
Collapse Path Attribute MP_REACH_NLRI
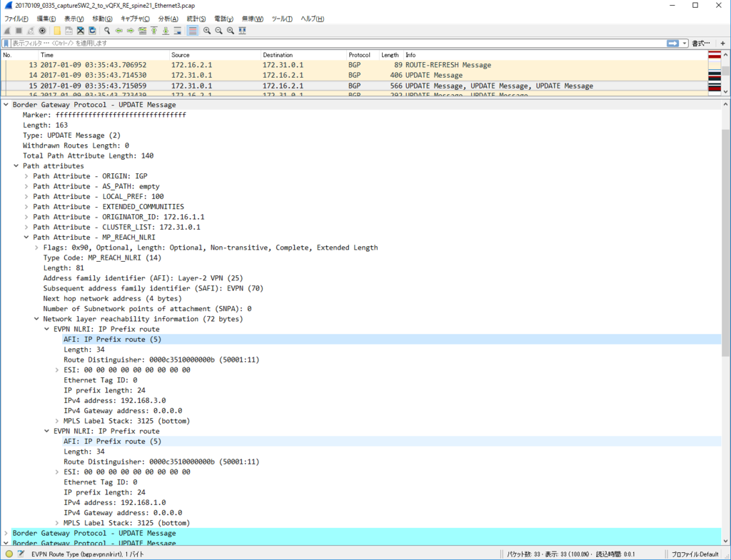pyautogui.click(x=26, y=238)
